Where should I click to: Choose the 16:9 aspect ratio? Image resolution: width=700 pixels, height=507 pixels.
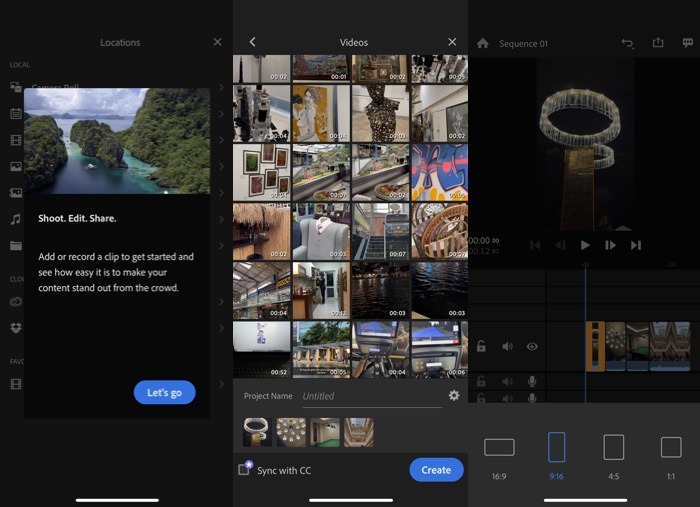pos(499,447)
